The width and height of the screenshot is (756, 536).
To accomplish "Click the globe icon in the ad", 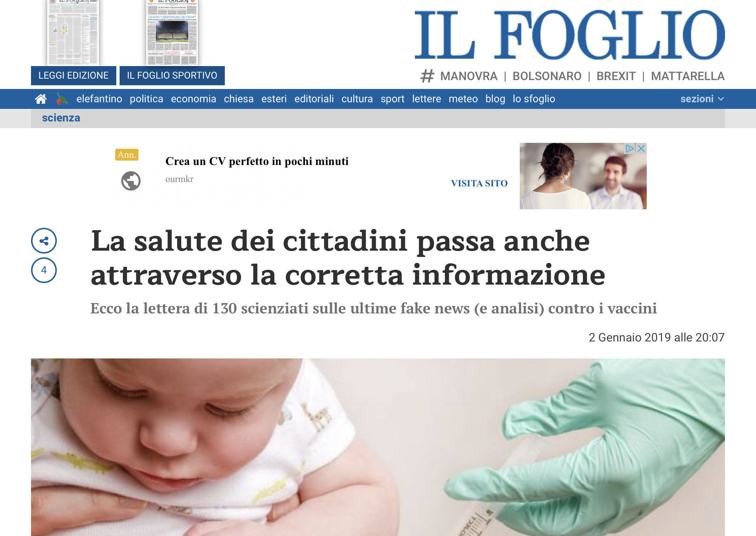I will click(x=131, y=181).
